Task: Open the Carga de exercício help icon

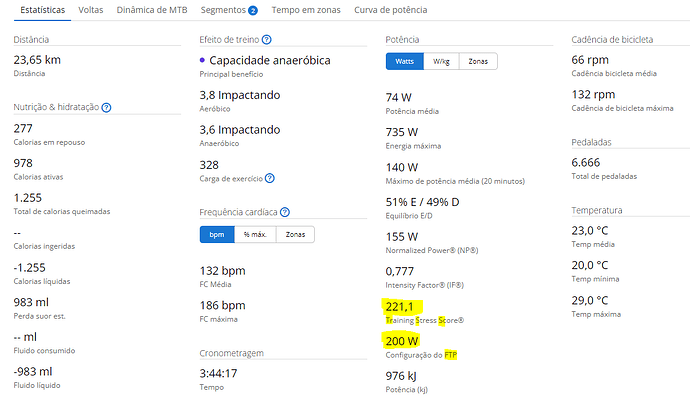Action: coord(270,178)
